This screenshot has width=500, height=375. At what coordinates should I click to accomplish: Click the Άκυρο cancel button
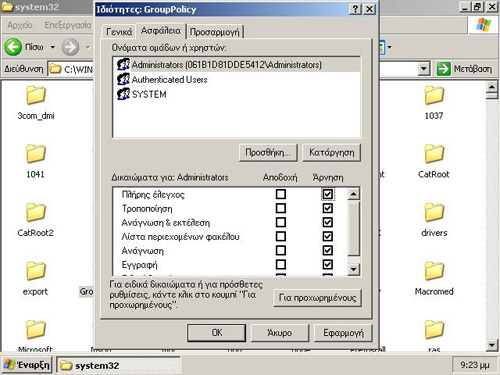coord(280,333)
